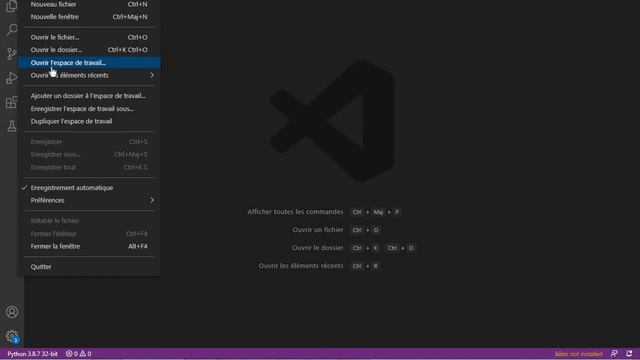Click Enregistrer sous... menu entry

coord(89,154)
